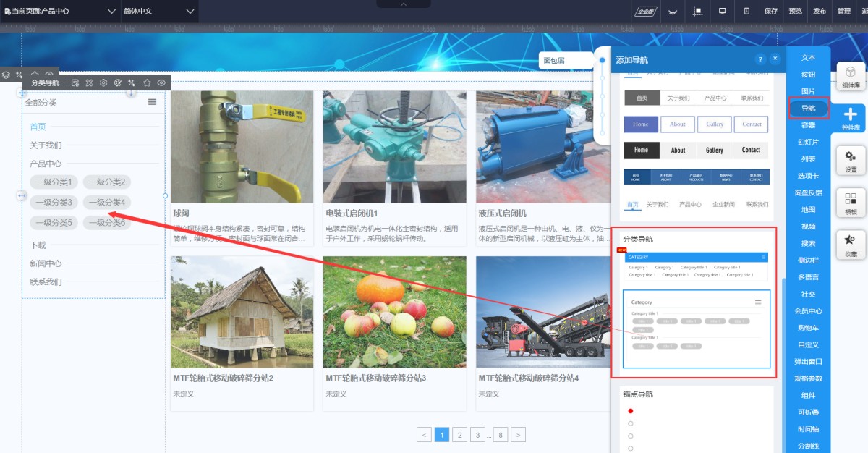Click star favorite icon in 分类导航 toolbar
The width and height of the screenshot is (868, 453).
click(x=147, y=83)
